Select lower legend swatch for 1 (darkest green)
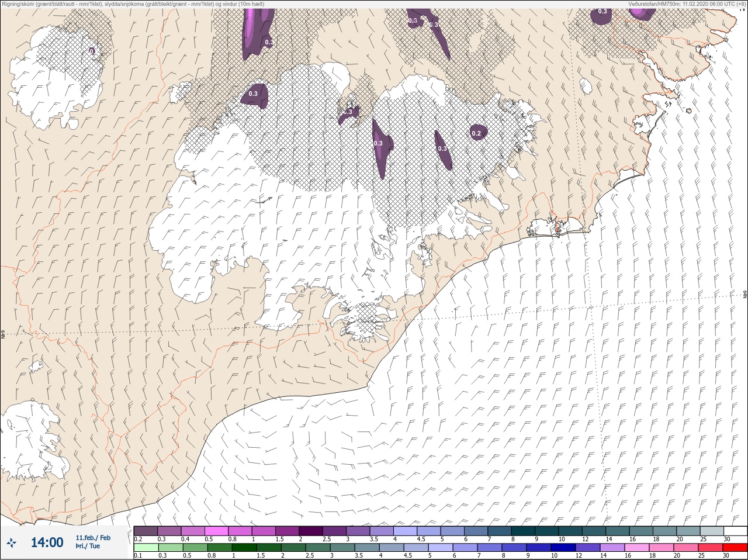This screenshot has width=748, height=560. pyautogui.click(x=244, y=548)
